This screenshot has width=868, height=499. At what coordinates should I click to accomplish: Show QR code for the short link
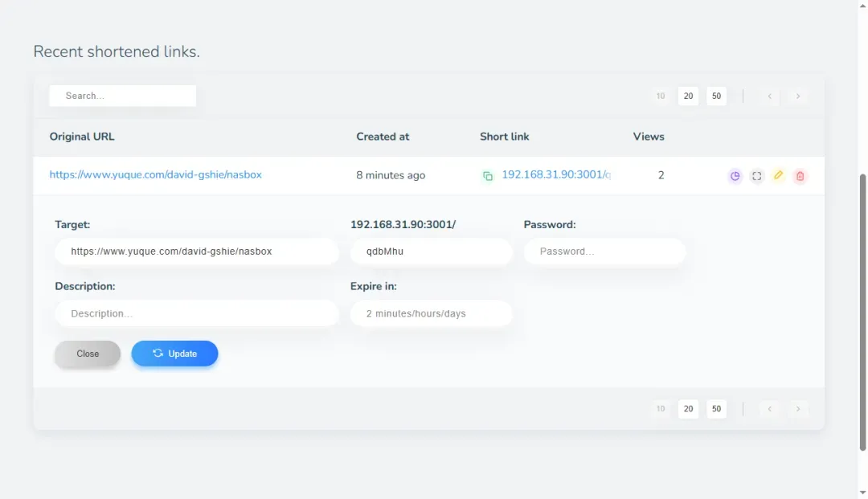(756, 176)
